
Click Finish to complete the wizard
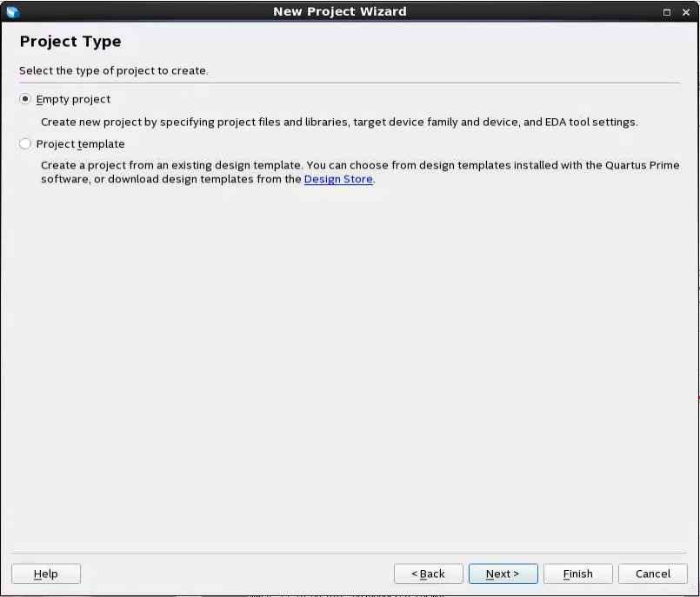point(577,574)
